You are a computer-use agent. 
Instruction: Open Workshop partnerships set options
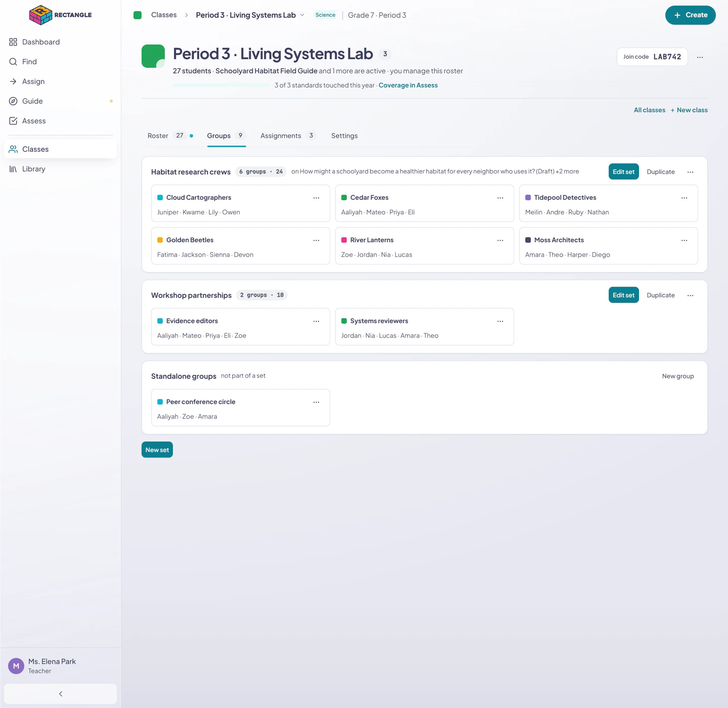pyautogui.click(x=691, y=295)
